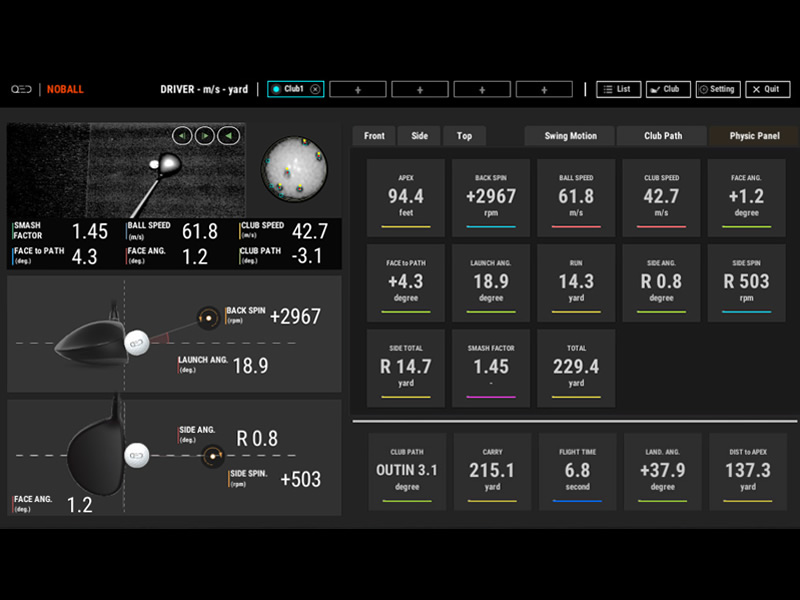Step back one frame in impact video
This screenshot has height=600, width=800.
[182, 136]
